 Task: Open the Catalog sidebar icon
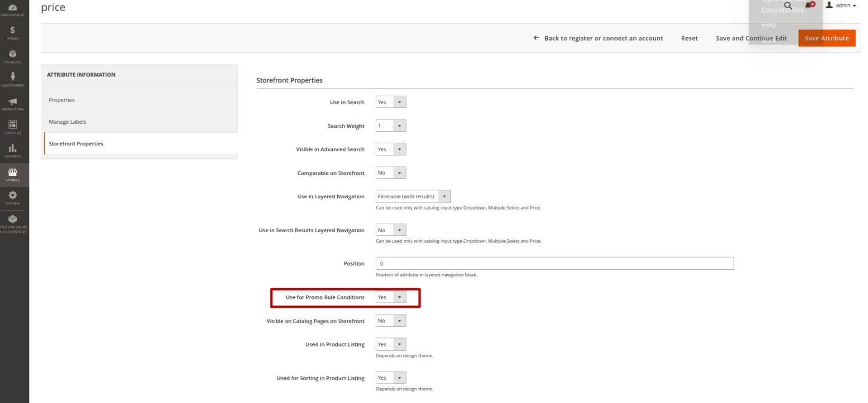pyautogui.click(x=12, y=56)
